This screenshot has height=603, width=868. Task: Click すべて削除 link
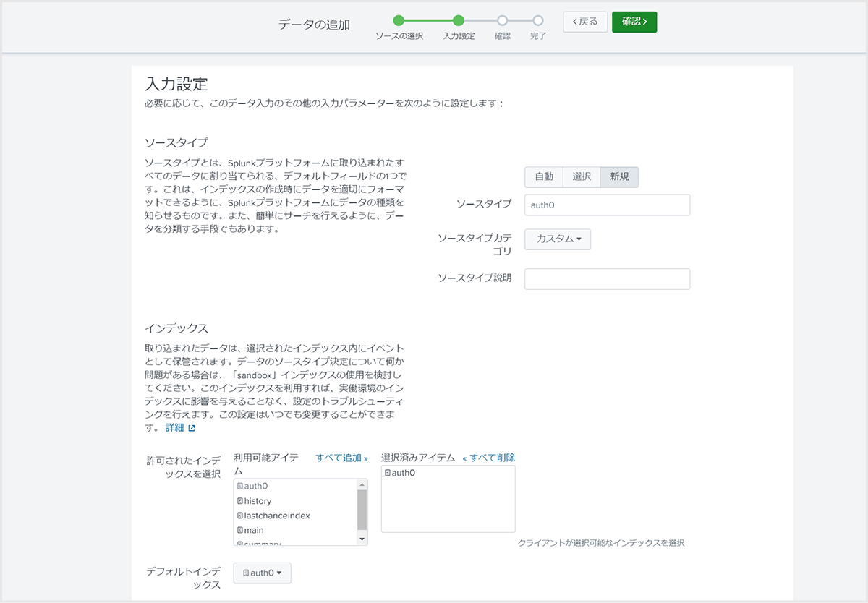[x=489, y=458]
